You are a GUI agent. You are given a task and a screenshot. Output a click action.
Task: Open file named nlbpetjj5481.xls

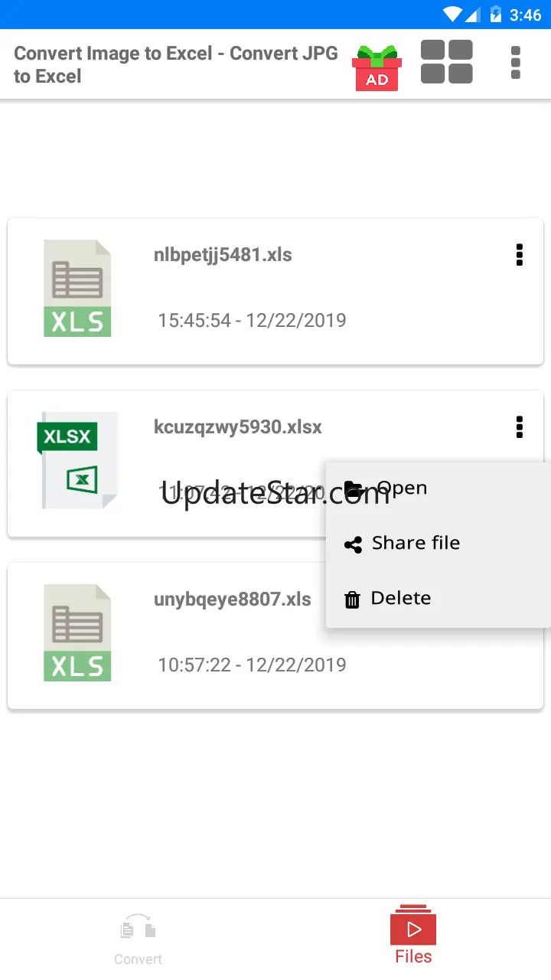point(223,255)
